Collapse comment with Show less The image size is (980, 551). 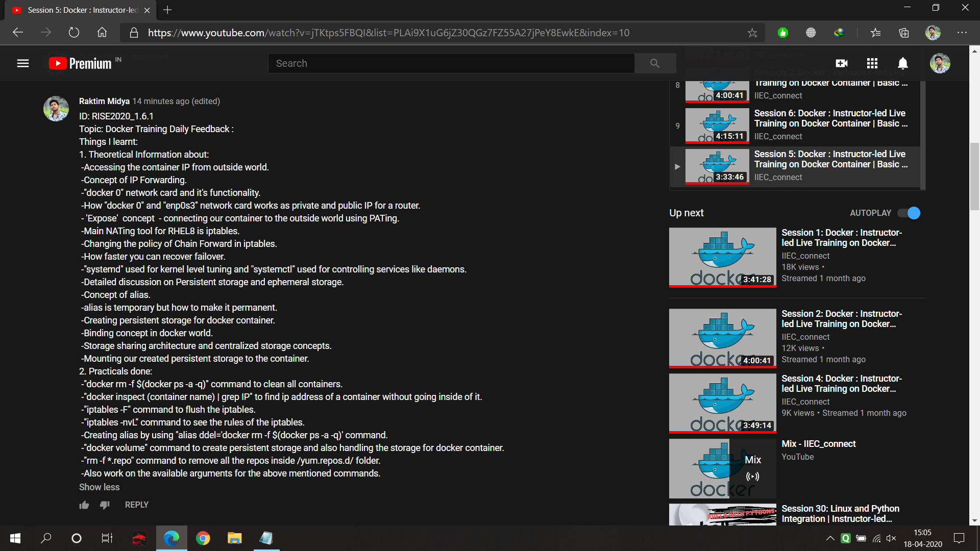point(99,487)
